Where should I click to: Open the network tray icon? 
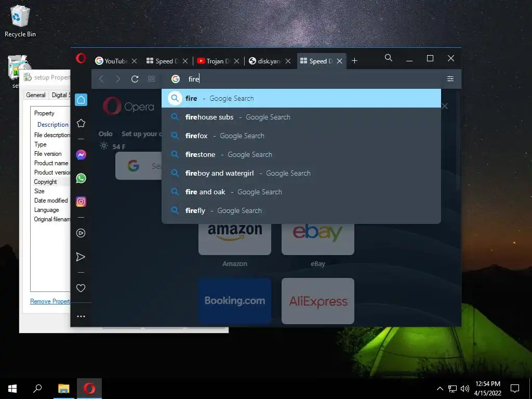click(x=453, y=389)
